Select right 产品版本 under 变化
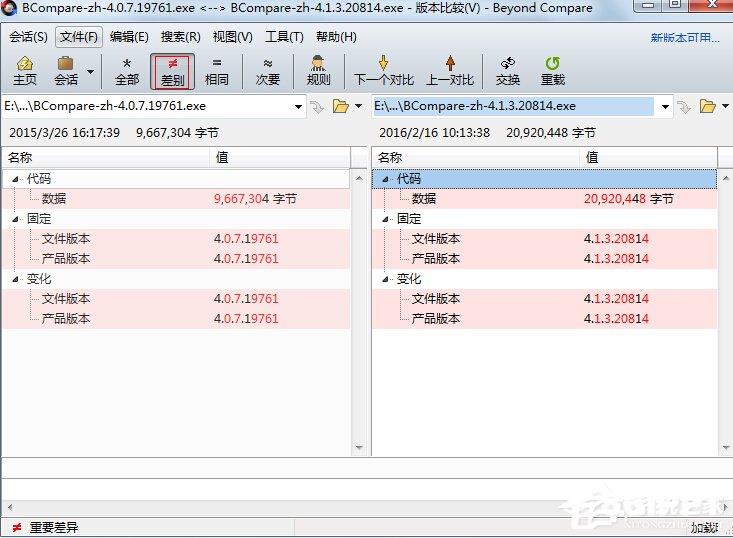This screenshot has width=733, height=538. (x=545, y=319)
